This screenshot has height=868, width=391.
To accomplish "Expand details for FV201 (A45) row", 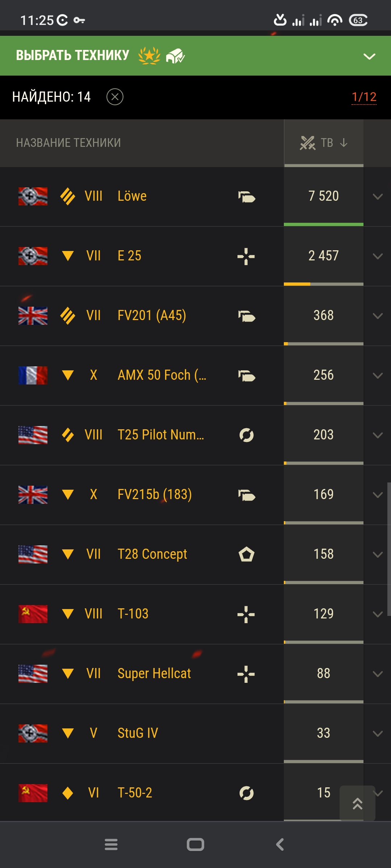I will [x=378, y=316].
